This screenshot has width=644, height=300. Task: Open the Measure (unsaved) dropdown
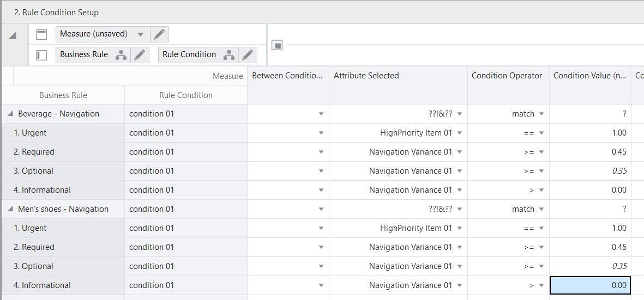coord(140,34)
